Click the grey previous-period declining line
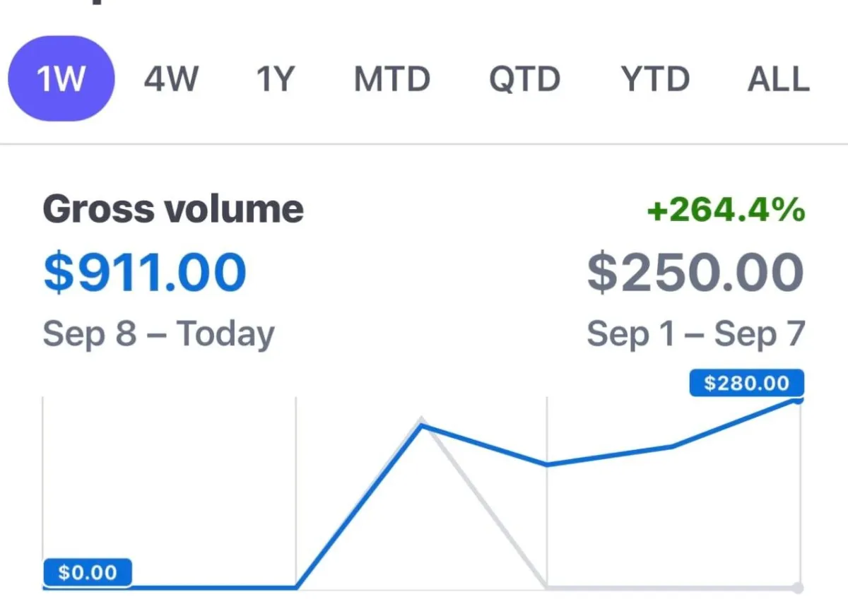Viewport: 848px width, 616px height. pos(485,504)
